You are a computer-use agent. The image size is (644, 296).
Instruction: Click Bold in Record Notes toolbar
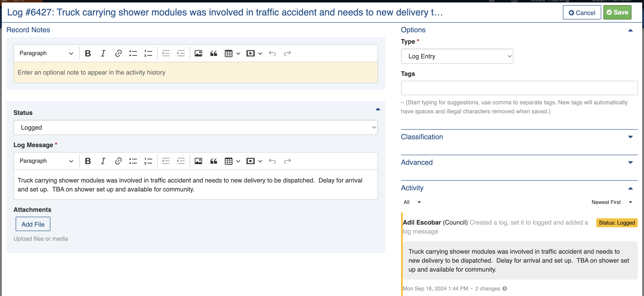coord(88,53)
